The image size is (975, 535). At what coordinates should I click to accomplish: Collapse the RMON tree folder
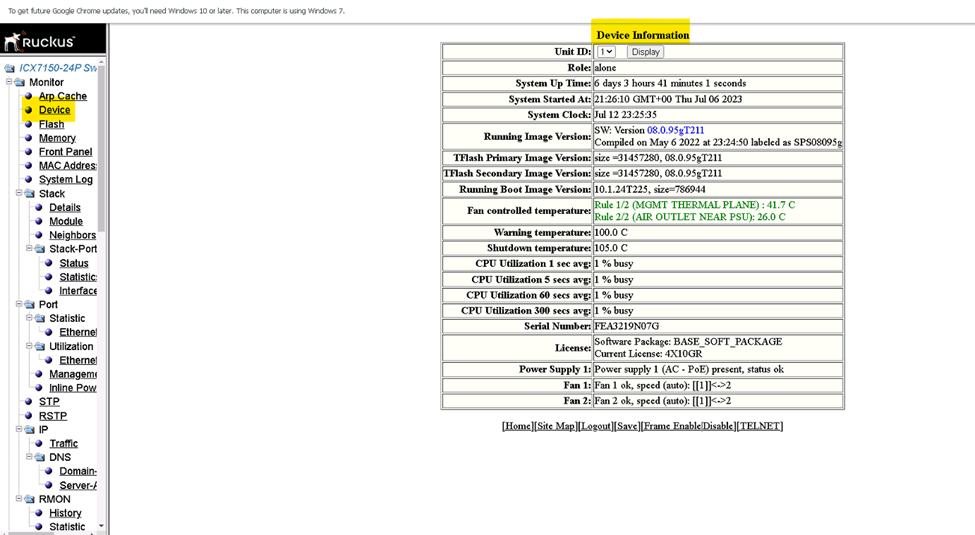coord(19,498)
